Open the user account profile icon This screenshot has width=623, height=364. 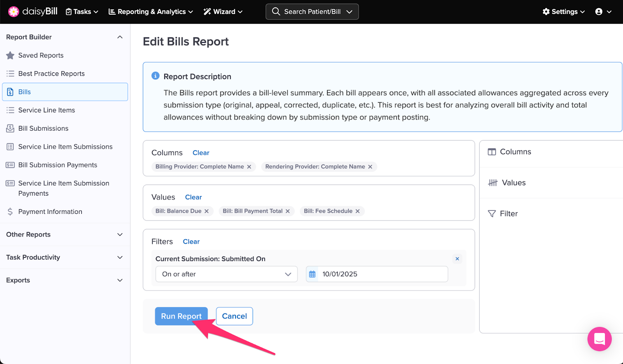coord(599,12)
